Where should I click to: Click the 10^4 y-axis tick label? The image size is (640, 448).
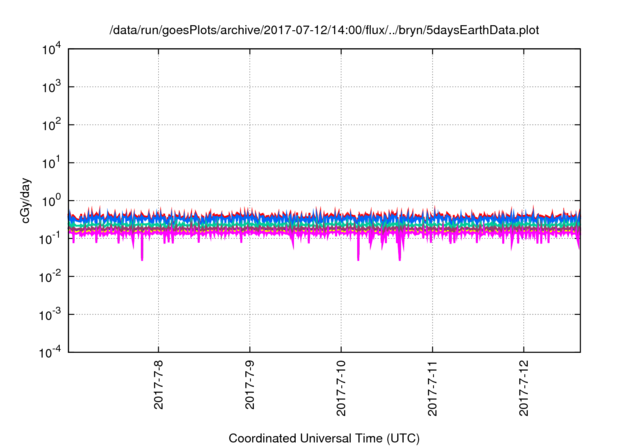51,50
